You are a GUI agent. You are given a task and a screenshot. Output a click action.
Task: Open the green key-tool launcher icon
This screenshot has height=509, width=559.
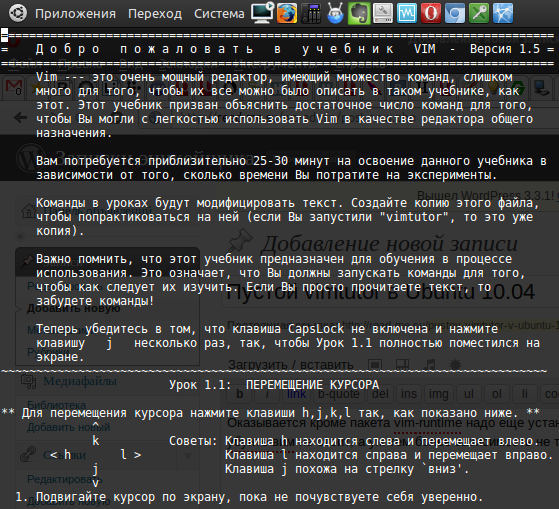tap(479, 13)
